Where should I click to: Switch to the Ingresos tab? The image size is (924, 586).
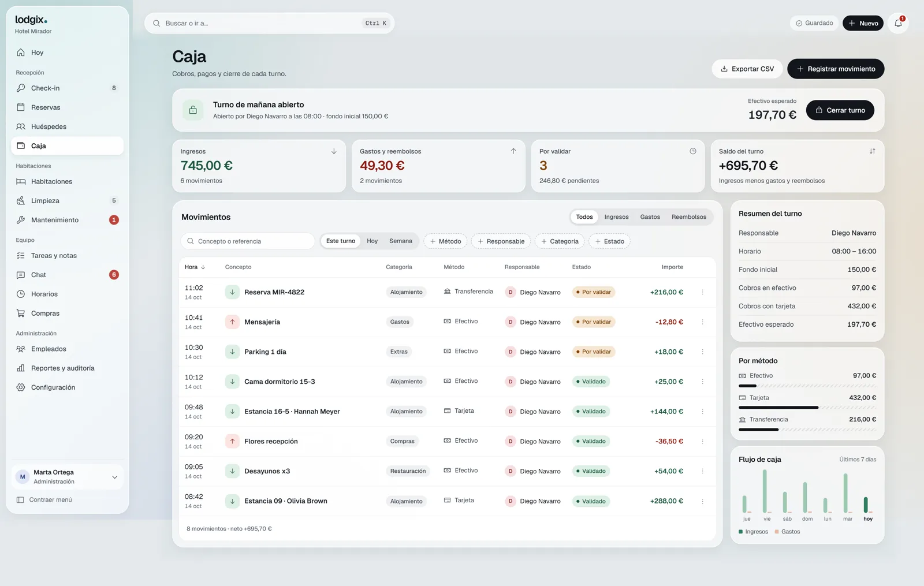[x=616, y=217]
